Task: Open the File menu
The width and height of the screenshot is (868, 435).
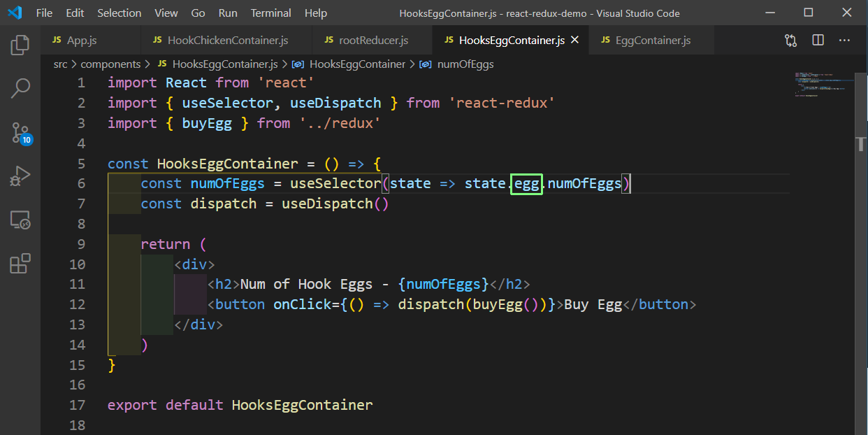Action: (x=43, y=13)
